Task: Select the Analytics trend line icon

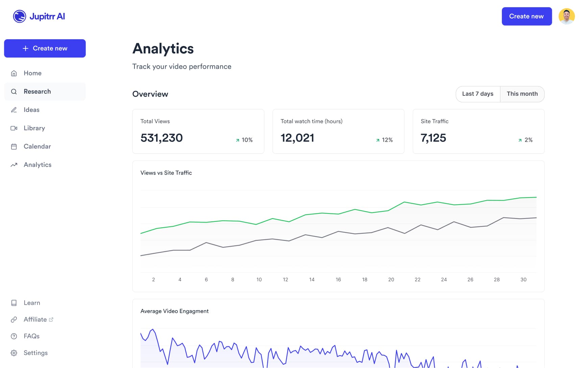Action: click(14, 165)
